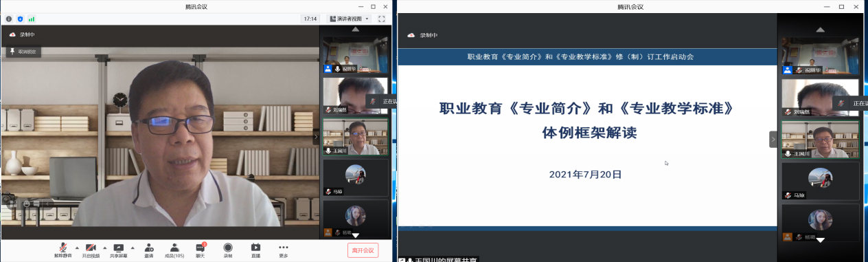Select 刘瑞然 video thumbnail in left window

356,96
